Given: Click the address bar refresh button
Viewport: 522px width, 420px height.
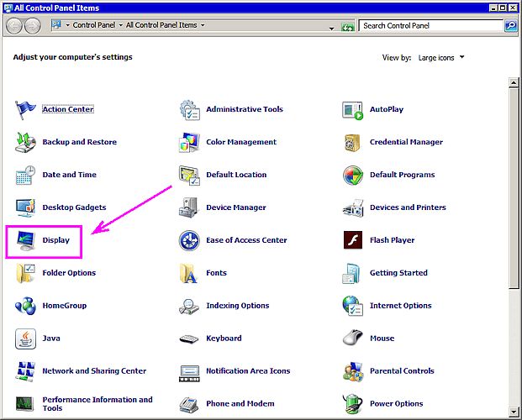Looking at the screenshot, I should click(347, 27).
